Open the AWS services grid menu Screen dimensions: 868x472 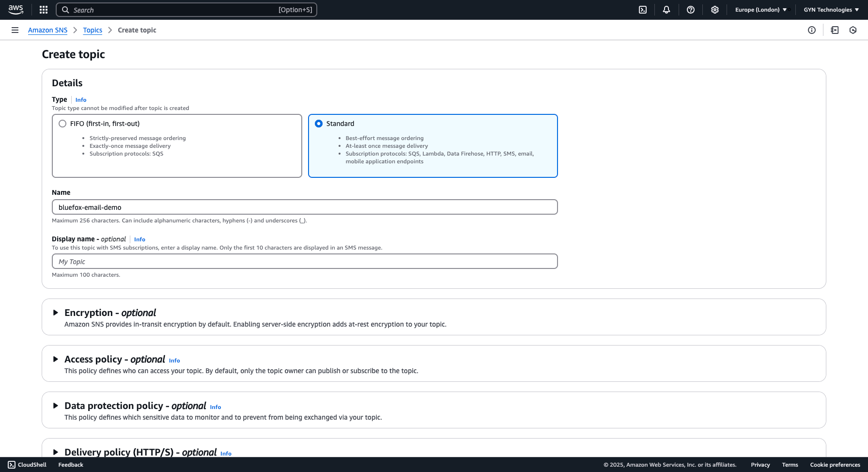click(44, 10)
